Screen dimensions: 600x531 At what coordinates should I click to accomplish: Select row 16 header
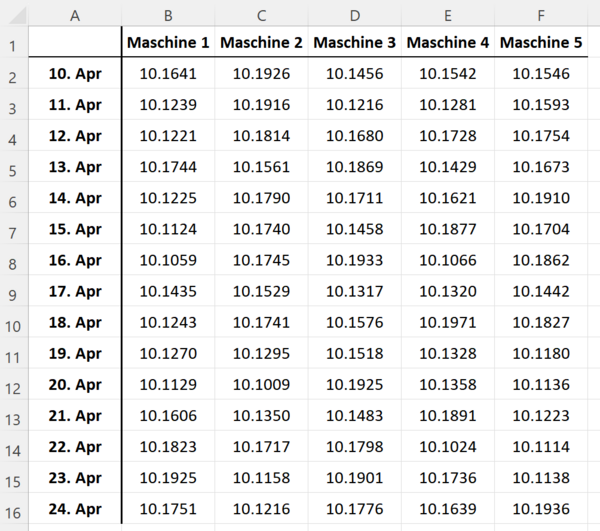[x=13, y=508]
